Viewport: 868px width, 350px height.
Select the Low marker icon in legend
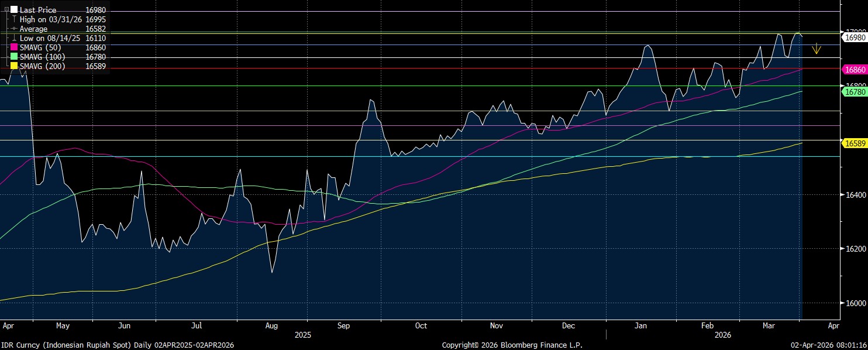pos(14,38)
